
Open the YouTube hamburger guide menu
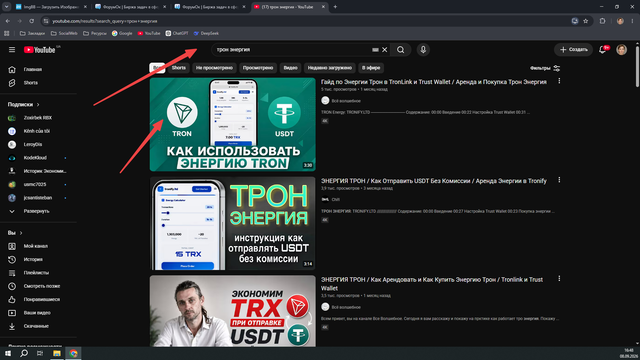[x=12, y=49]
